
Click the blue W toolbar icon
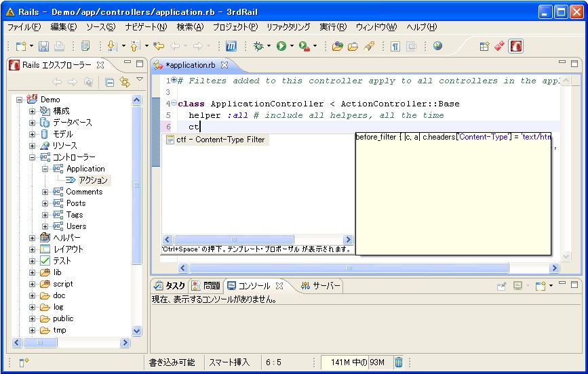coord(231,46)
